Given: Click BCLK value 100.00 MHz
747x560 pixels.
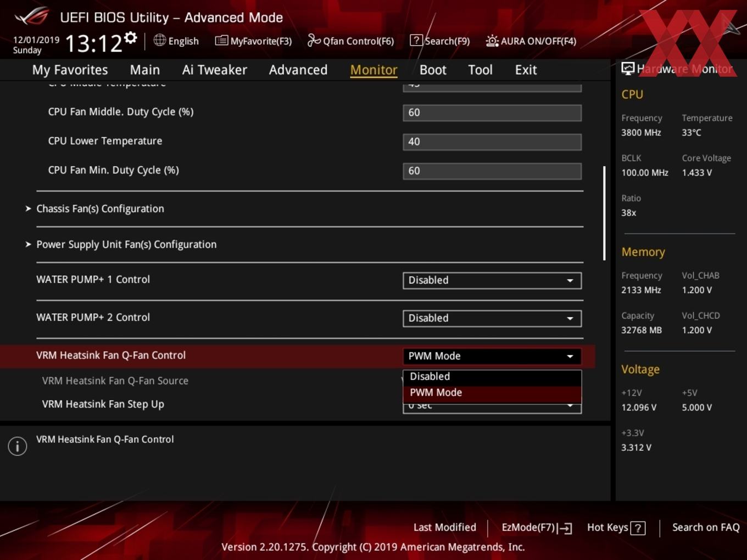Looking at the screenshot, I should (645, 172).
